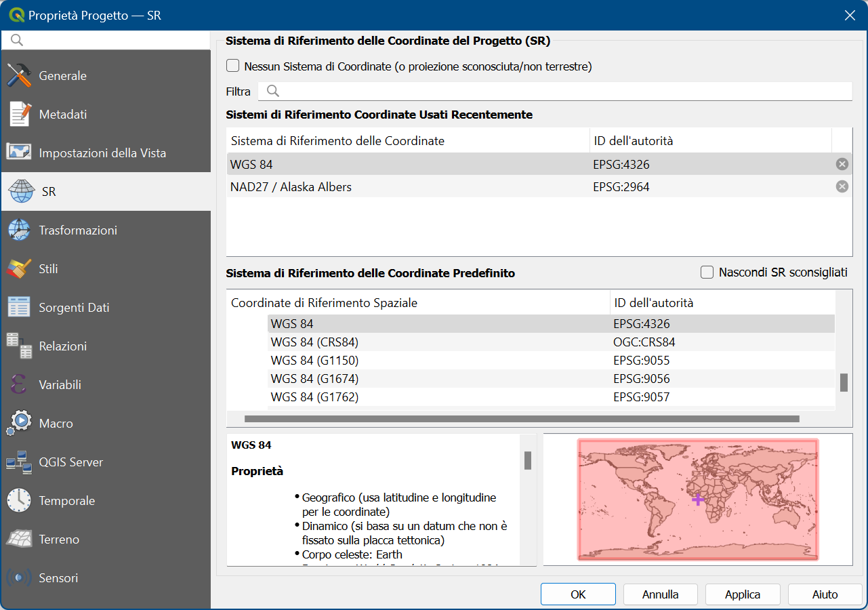Click the EPSG:9057 cell
Image resolution: width=868 pixels, height=610 pixels.
(642, 397)
